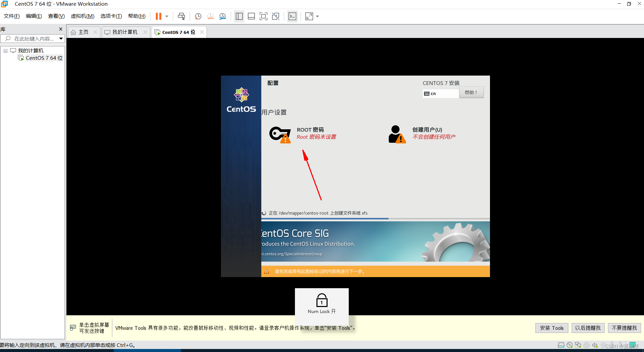Click the 帮助! button in the installer
The width and height of the screenshot is (644, 352).
(471, 93)
